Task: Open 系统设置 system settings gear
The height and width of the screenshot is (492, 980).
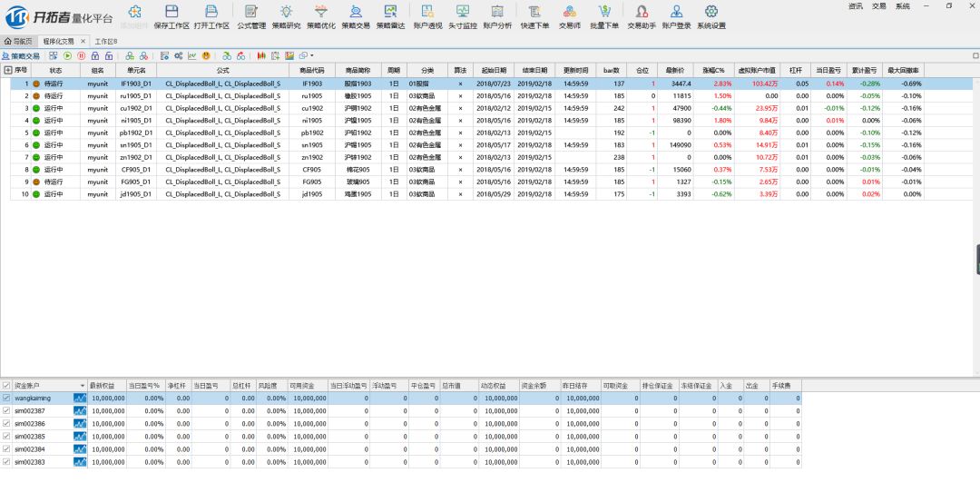Action: coord(711,11)
